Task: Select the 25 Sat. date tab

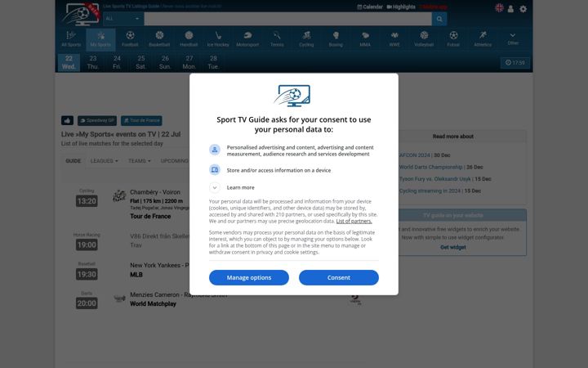Action: 141,62
